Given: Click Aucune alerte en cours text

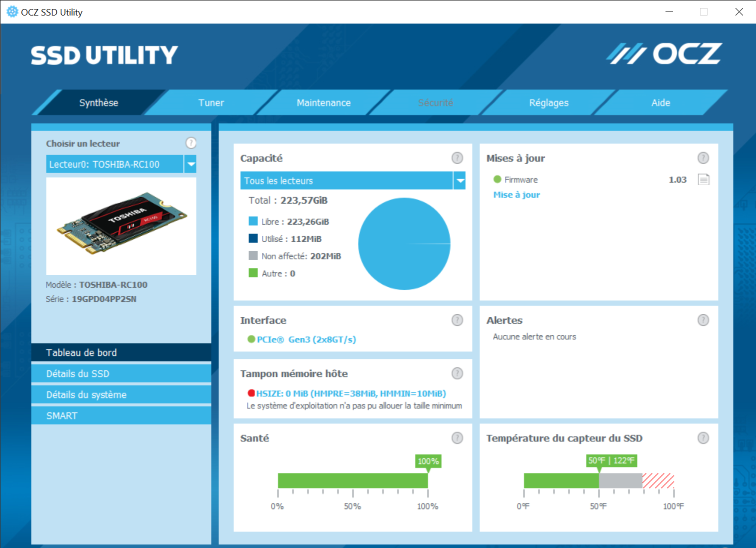Looking at the screenshot, I should [x=534, y=337].
